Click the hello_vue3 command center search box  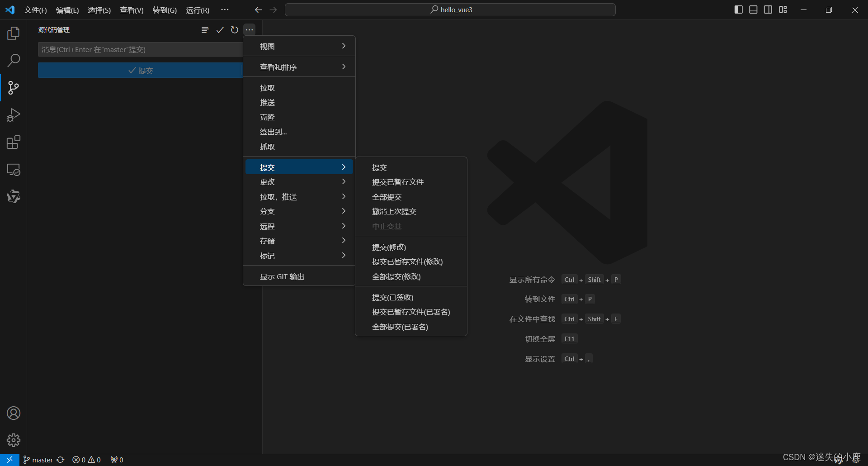point(450,10)
